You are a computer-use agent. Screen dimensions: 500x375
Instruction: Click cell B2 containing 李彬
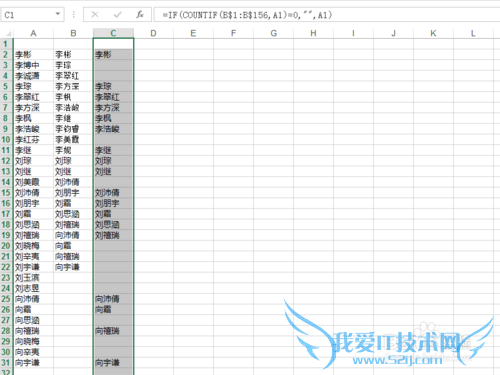(x=73, y=54)
